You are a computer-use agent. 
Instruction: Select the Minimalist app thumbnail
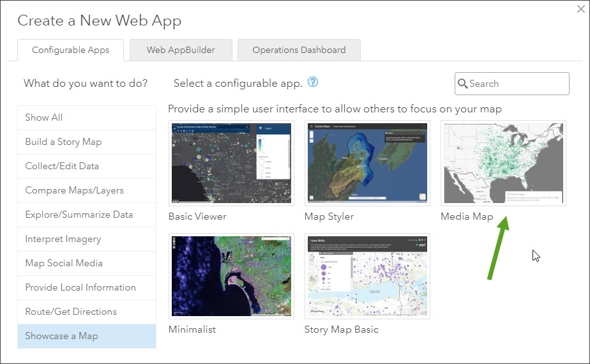(x=231, y=276)
